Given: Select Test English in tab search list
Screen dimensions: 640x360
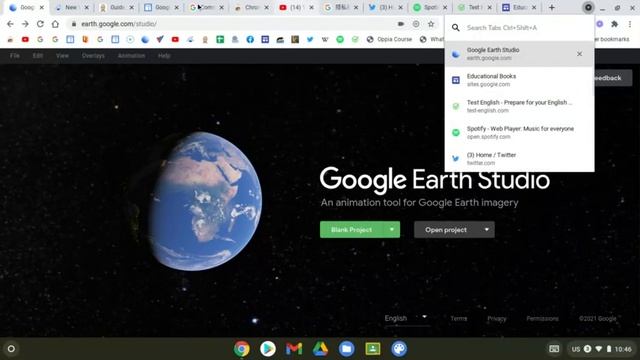Looking at the screenshot, I should click(519, 106).
